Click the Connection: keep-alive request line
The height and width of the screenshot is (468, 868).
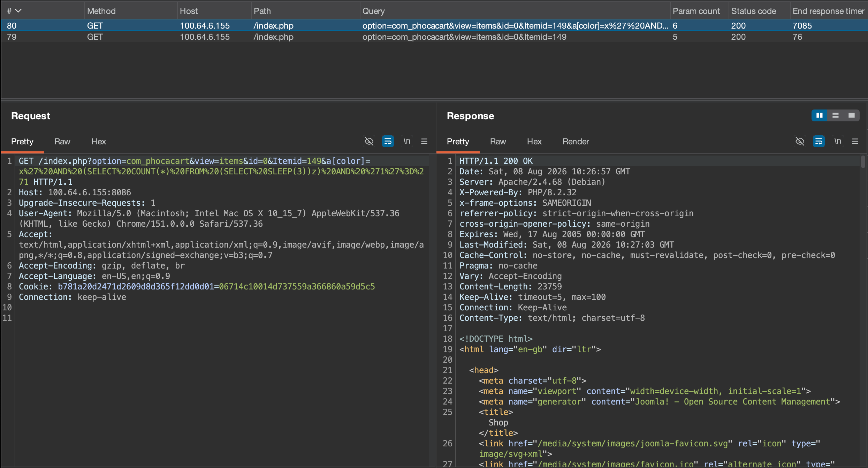click(73, 297)
